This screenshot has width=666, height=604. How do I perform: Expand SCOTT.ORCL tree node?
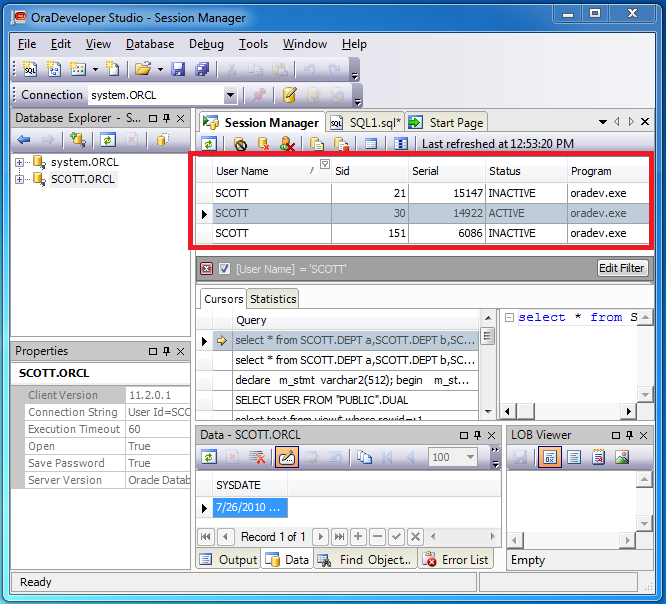pos(19,179)
